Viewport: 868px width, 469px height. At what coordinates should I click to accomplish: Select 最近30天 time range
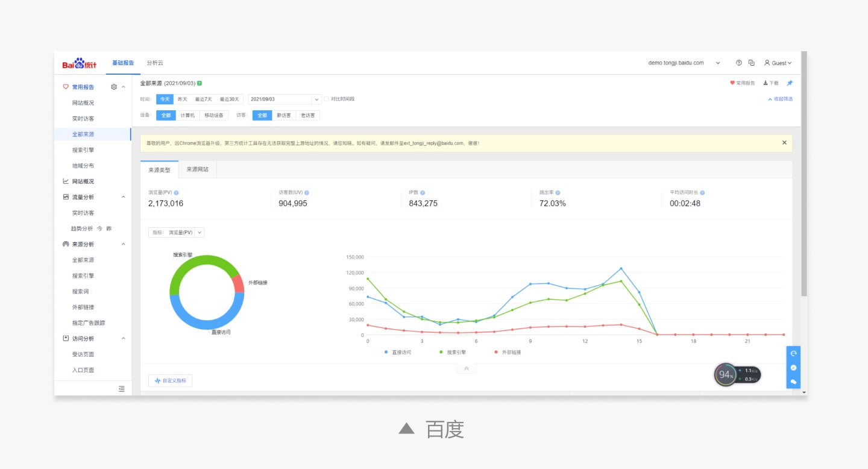(229, 99)
